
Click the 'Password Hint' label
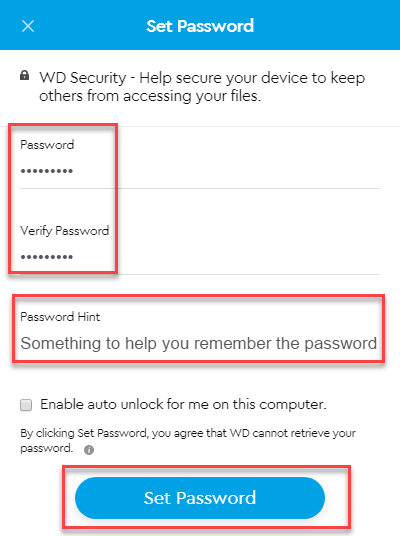point(60,317)
